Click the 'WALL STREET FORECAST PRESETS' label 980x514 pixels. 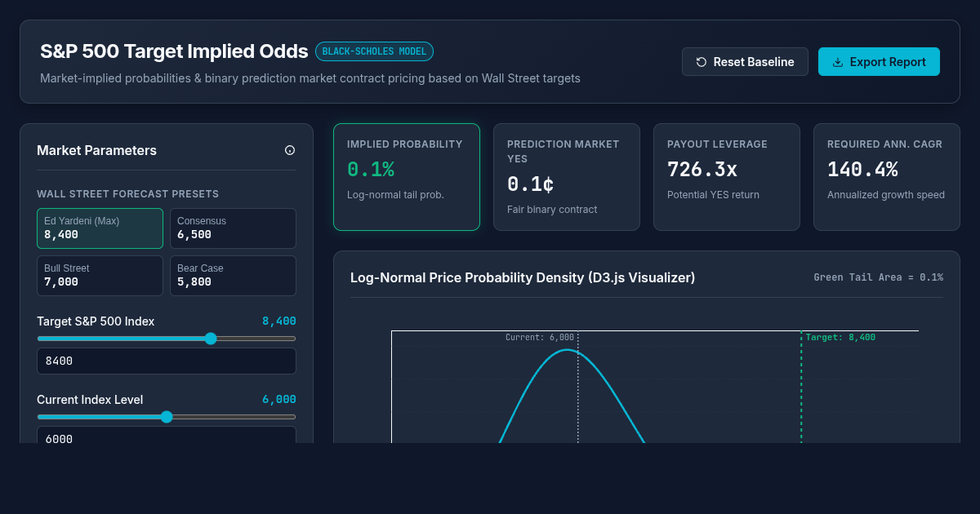pyautogui.click(x=127, y=194)
